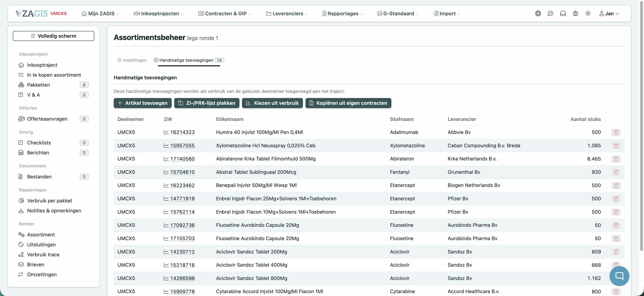Open the Contracten & GIP dropdown
644x296 pixels.
pos(225,14)
